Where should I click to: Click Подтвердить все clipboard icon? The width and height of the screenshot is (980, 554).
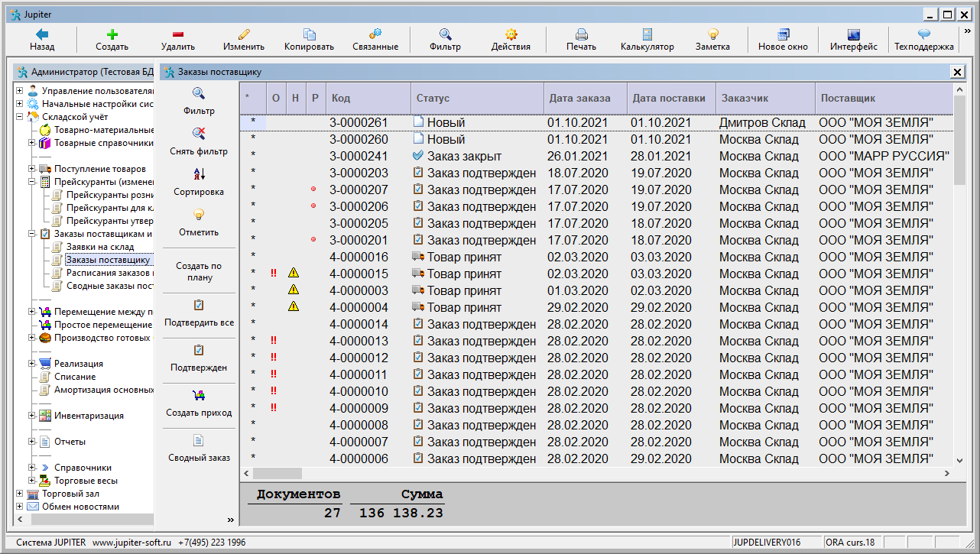(199, 305)
